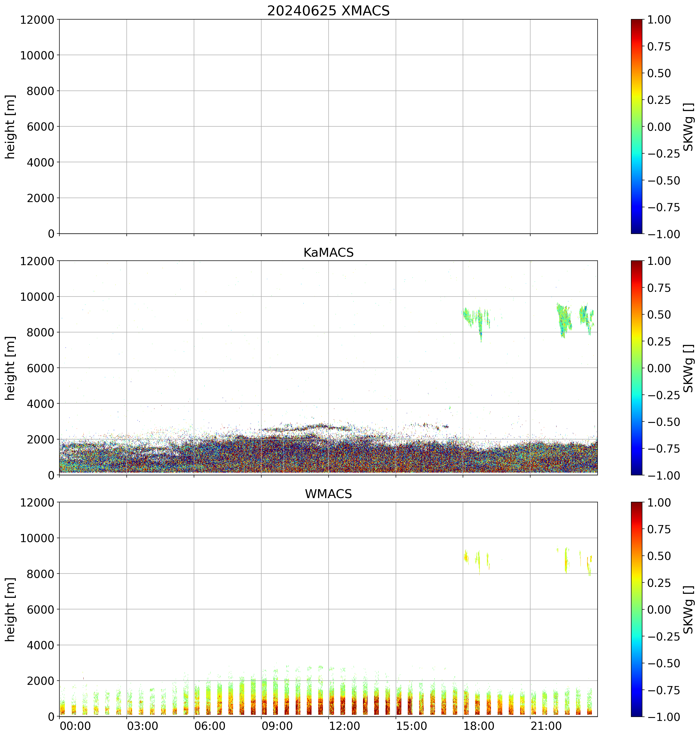Click the 1.00 tick on the KaMACS colorbar
Screen dimensions: 700x737
[x=659, y=261]
